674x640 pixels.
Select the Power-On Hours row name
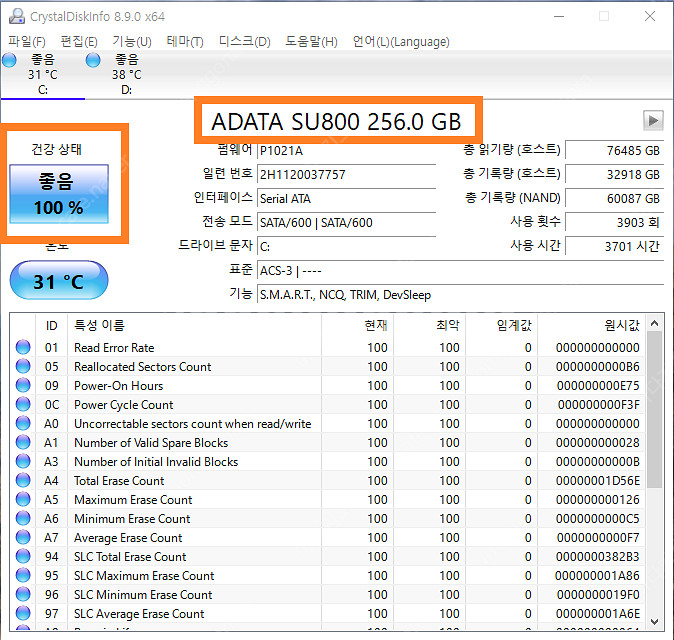coord(118,386)
